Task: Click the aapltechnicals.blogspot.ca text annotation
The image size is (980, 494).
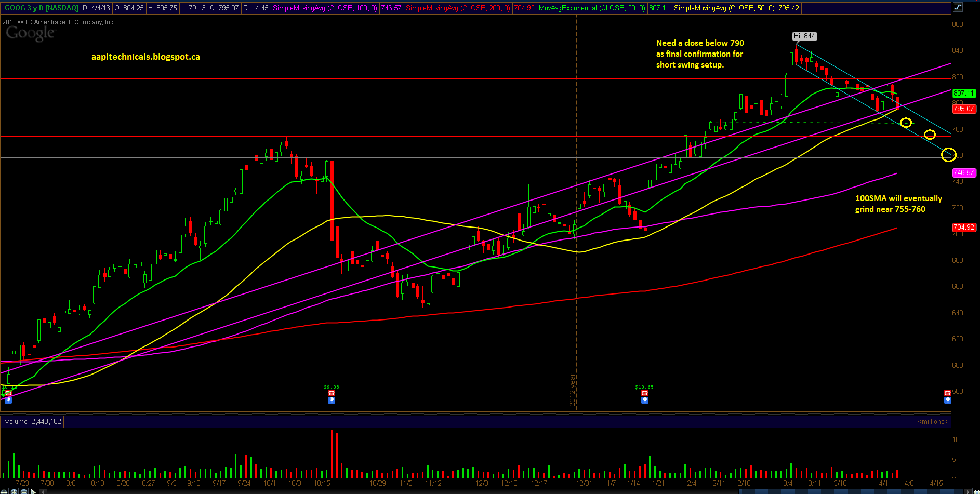Action: tap(145, 57)
